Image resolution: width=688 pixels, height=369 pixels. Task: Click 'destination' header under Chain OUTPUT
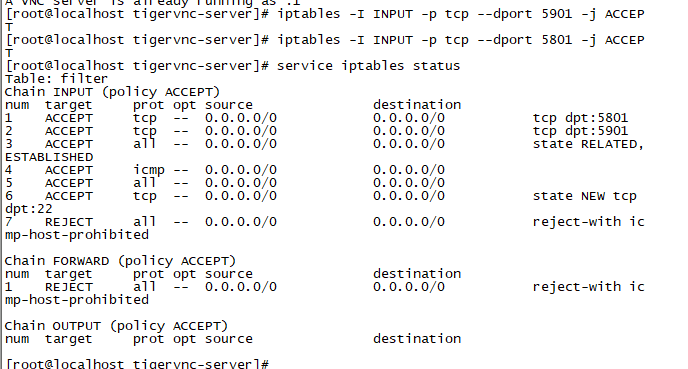tap(417, 339)
